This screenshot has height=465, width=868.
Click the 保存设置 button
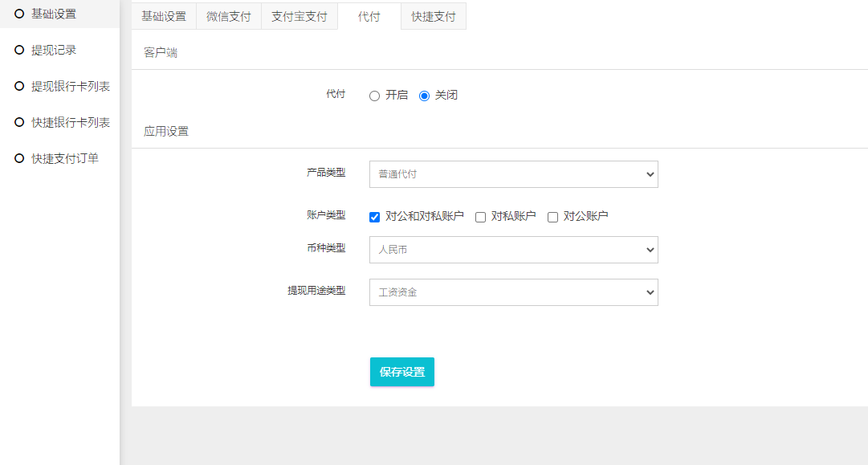(x=402, y=372)
